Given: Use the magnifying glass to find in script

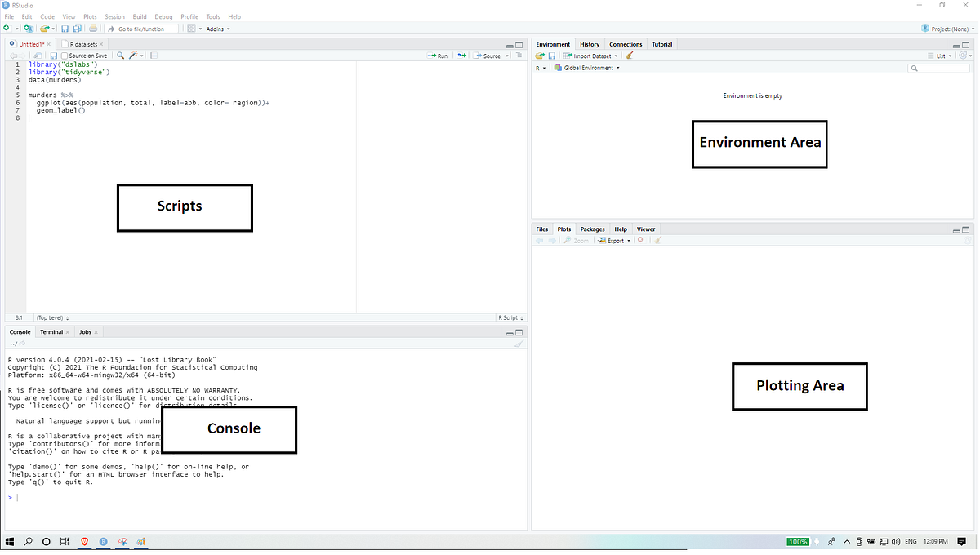Looking at the screenshot, I should (120, 55).
